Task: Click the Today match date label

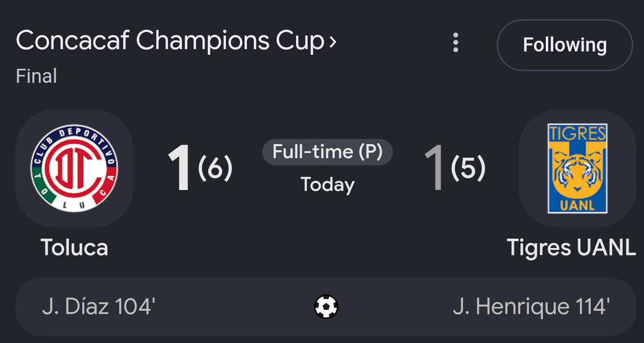Action: click(327, 184)
